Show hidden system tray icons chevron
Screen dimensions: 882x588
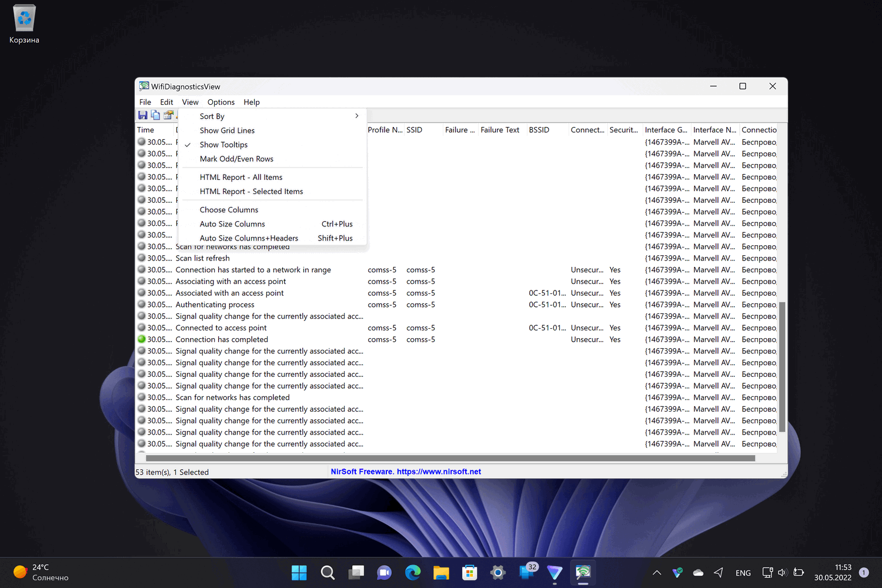coord(657,573)
